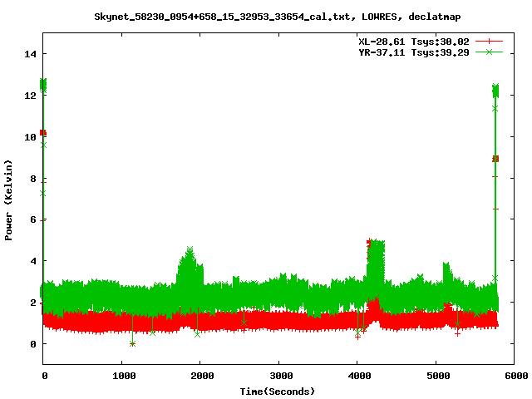Click the y-axis tick label 12
The width and height of the screenshot is (532, 399).
[x=30, y=96]
